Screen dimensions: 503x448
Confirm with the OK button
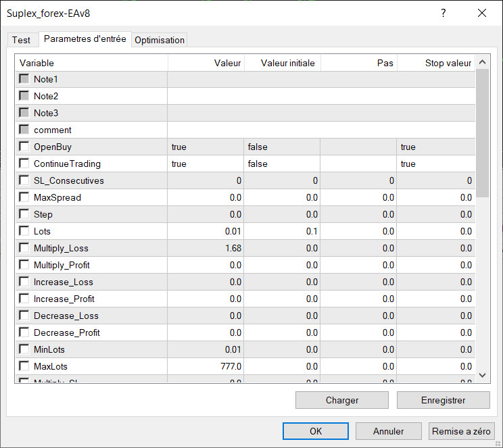[x=316, y=431]
